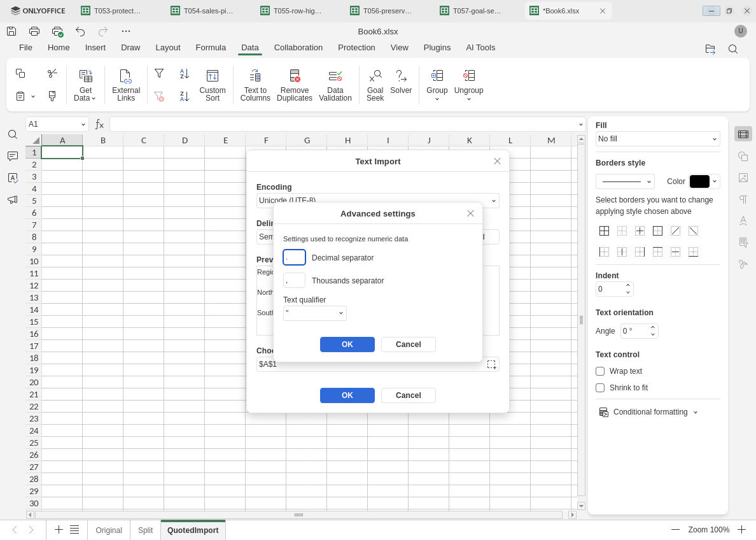Expand the Ungroup dropdown arrow
The height and width of the screenshot is (540, 756).
[468, 99]
